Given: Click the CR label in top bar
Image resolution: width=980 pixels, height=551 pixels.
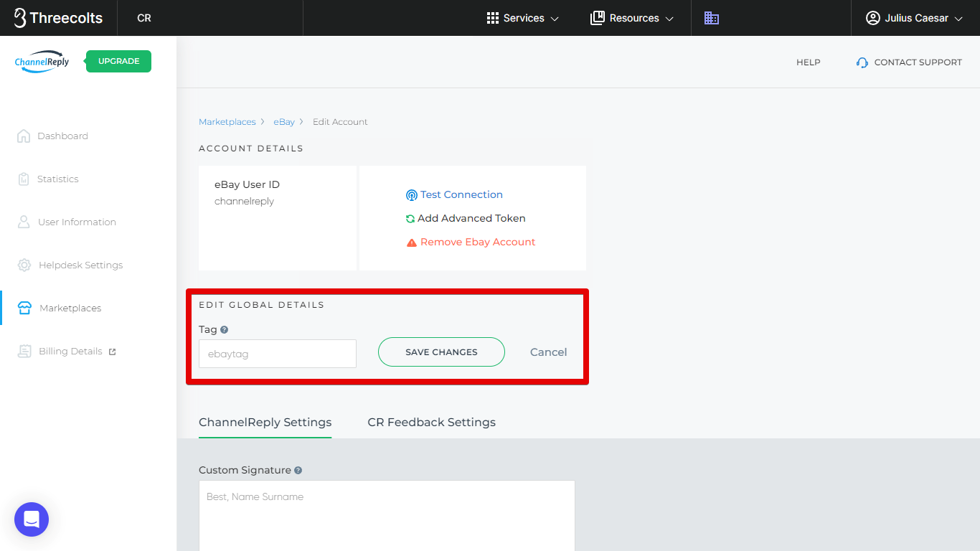Looking at the screenshot, I should click(x=144, y=18).
